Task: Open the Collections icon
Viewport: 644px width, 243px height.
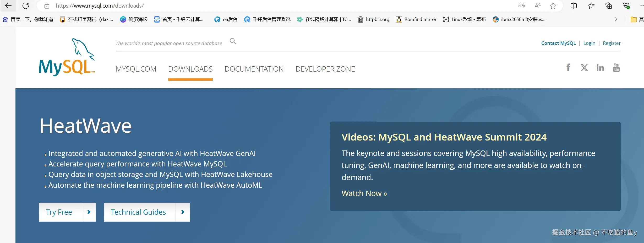Action: click(x=609, y=6)
